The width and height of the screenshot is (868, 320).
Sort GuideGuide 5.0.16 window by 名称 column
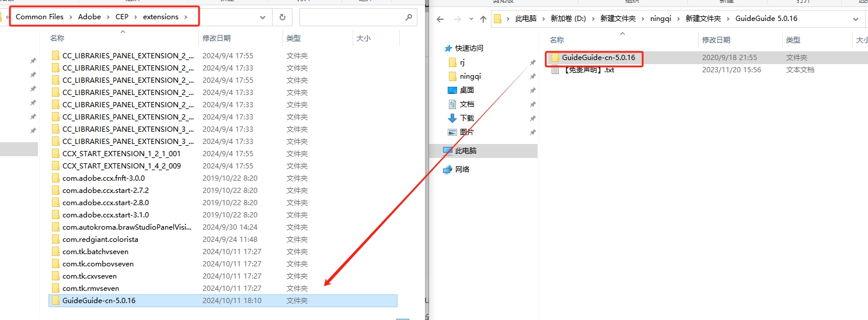click(x=557, y=40)
